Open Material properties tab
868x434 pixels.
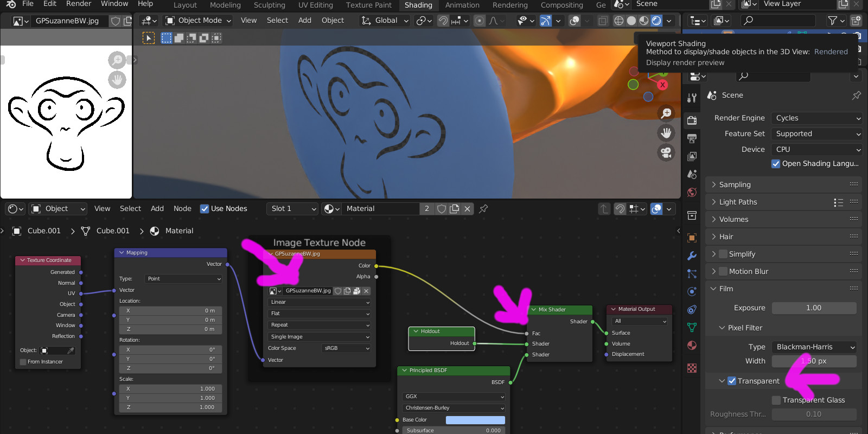[692, 346]
